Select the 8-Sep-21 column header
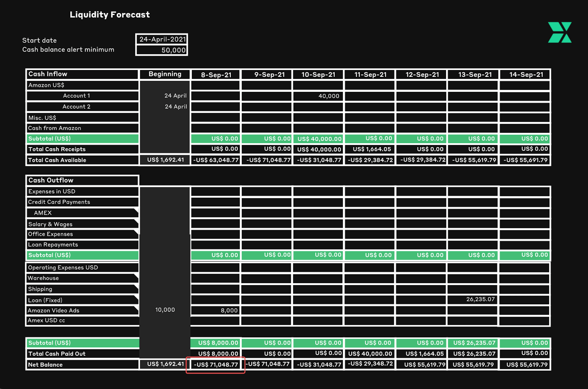The height and width of the screenshot is (389, 588). (x=216, y=75)
